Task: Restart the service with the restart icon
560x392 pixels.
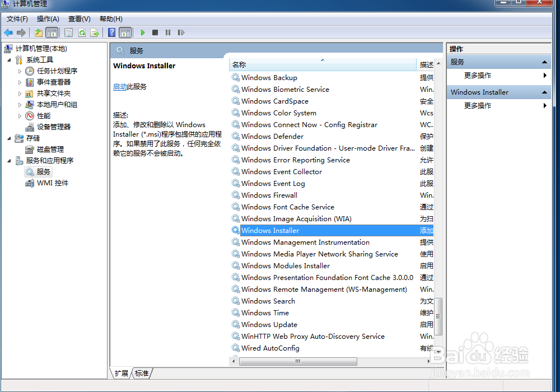Action: 181,33
